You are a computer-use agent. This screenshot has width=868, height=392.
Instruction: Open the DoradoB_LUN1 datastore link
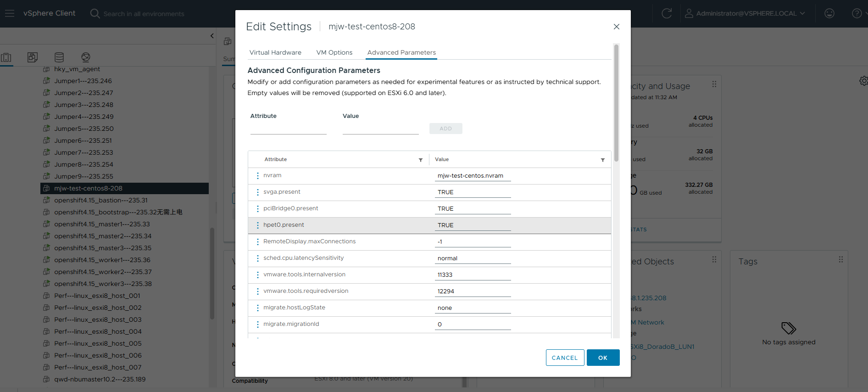click(662, 347)
